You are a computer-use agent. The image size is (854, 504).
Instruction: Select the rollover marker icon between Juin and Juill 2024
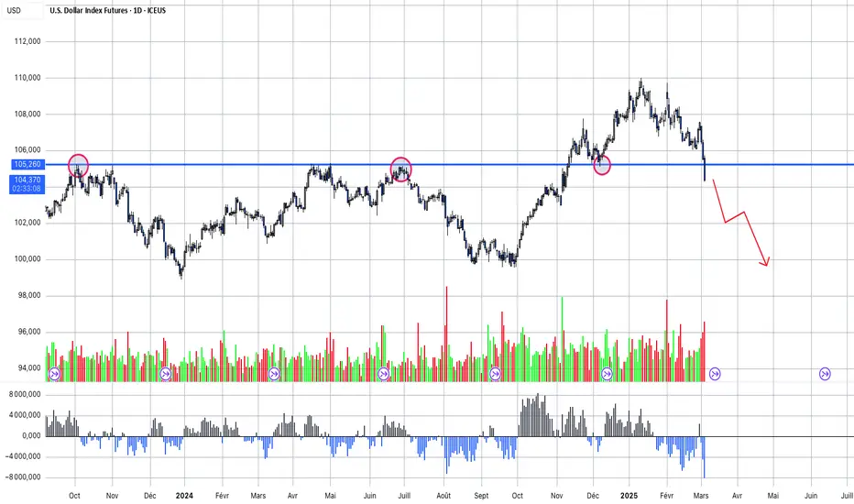click(x=383, y=374)
